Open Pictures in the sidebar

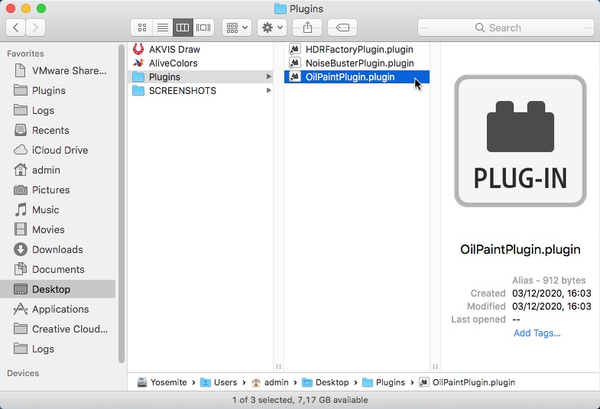[60, 190]
